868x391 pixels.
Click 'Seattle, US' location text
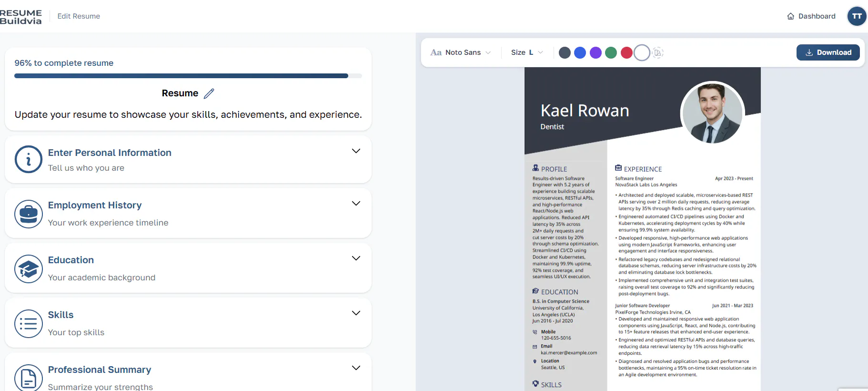(x=553, y=368)
